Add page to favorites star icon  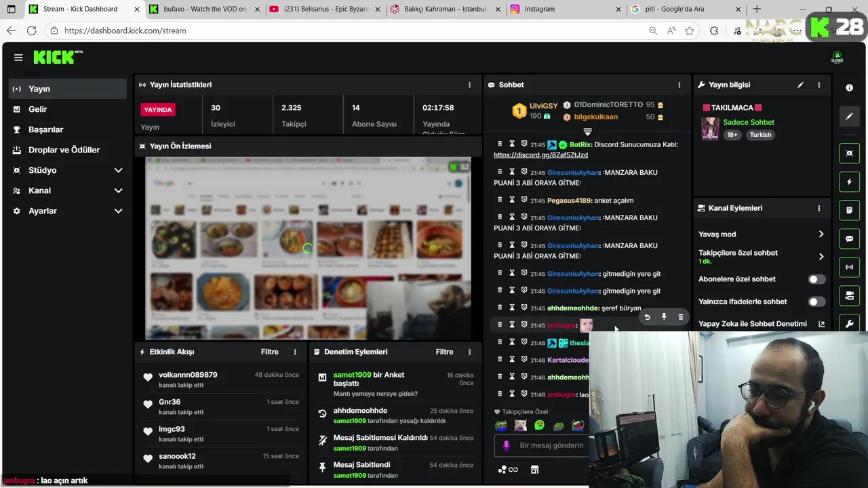[x=690, y=30]
